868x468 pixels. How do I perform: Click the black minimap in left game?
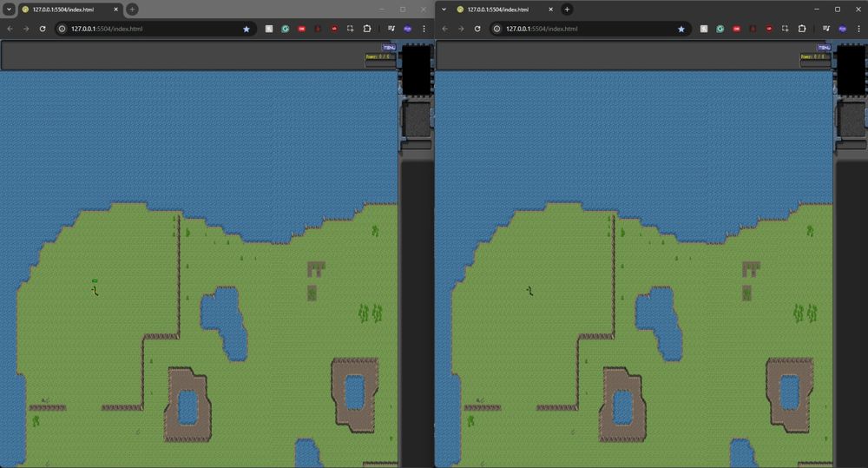(417, 69)
